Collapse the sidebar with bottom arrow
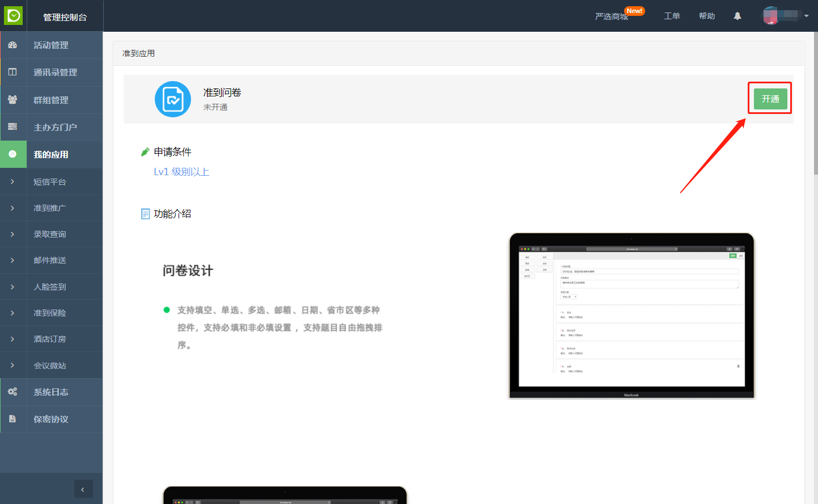Screen dimensions: 818x504 click(83, 489)
